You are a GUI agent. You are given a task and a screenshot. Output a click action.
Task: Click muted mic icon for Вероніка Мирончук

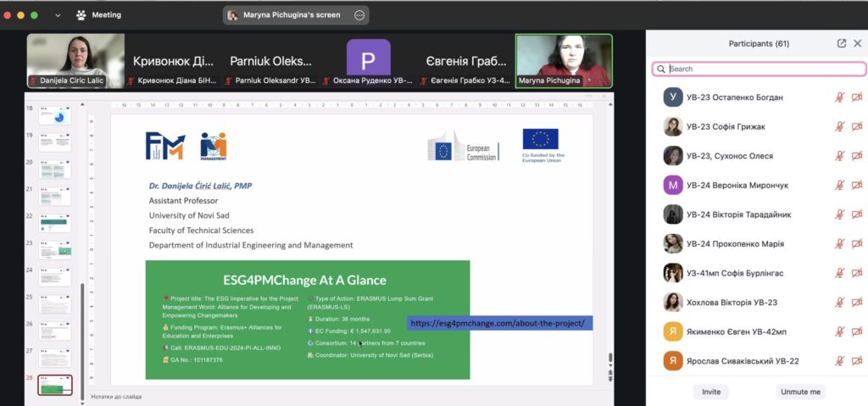(840, 185)
